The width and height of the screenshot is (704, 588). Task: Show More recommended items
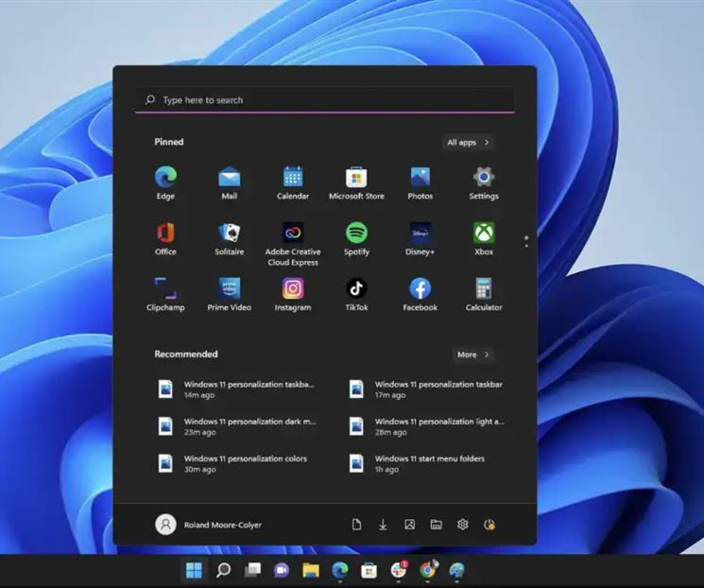tap(473, 355)
